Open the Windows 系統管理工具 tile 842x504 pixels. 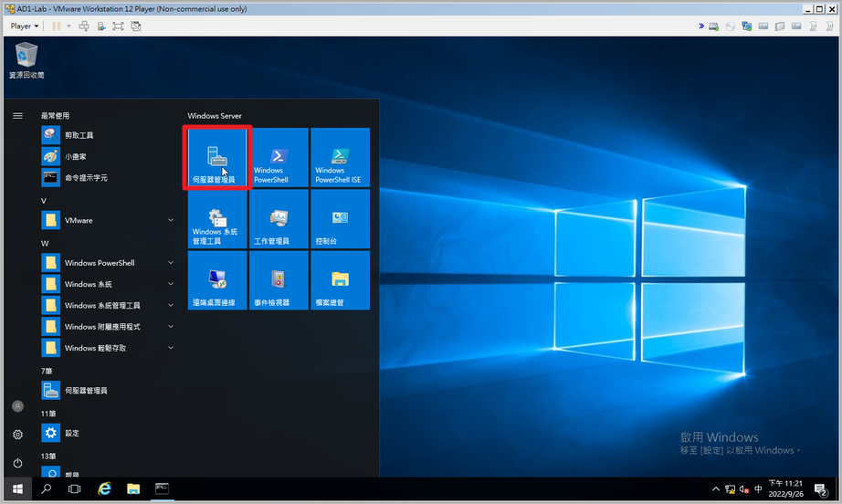pyautogui.click(x=217, y=219)
